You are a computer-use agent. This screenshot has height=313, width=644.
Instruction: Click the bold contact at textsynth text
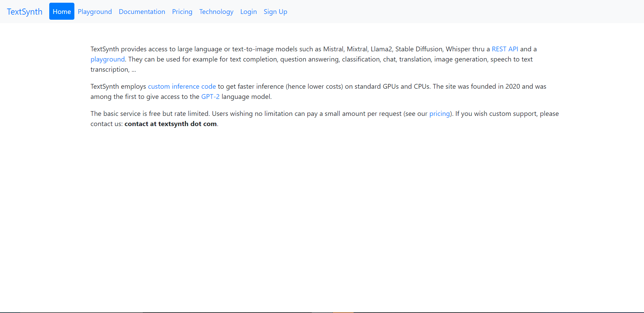pyautogui.click(x=171, y=124)
